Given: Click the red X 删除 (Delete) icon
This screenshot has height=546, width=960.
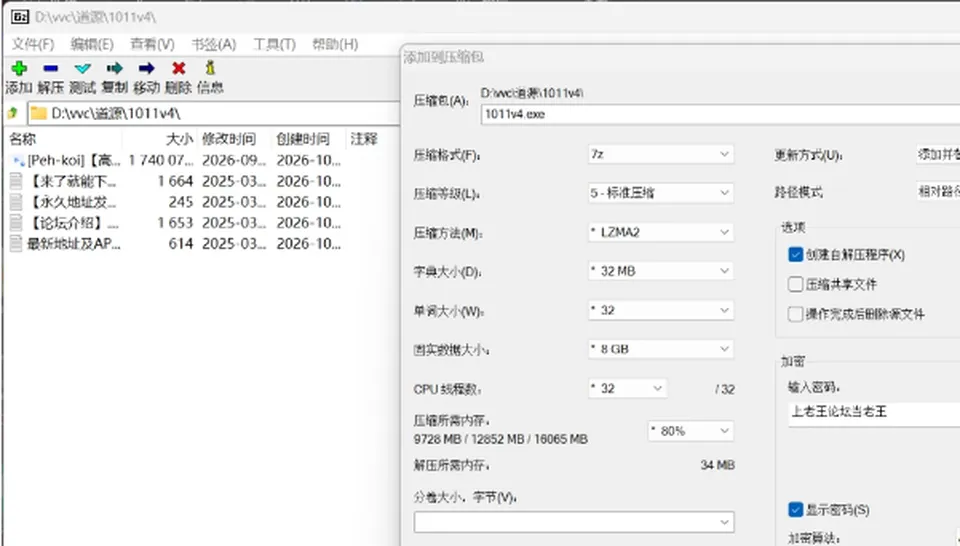Looking at the screenshot, I should click(x=179, y=68).
